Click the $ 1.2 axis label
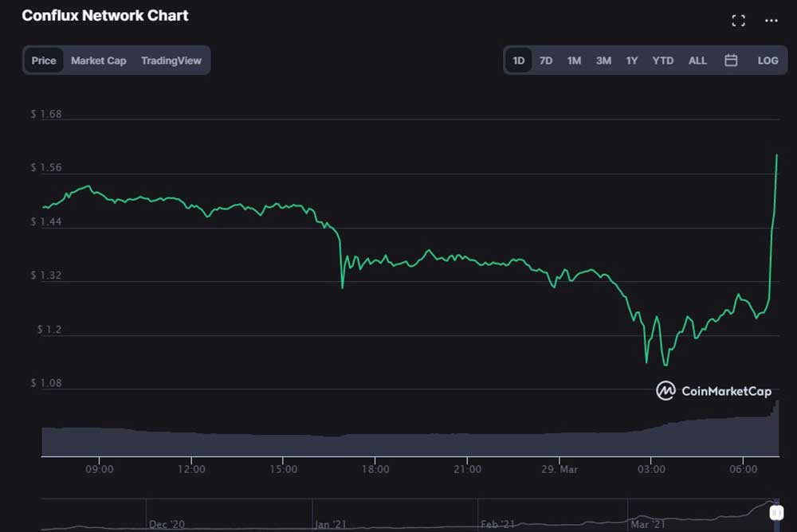797x532 pixels. click(x=49, y=329)
